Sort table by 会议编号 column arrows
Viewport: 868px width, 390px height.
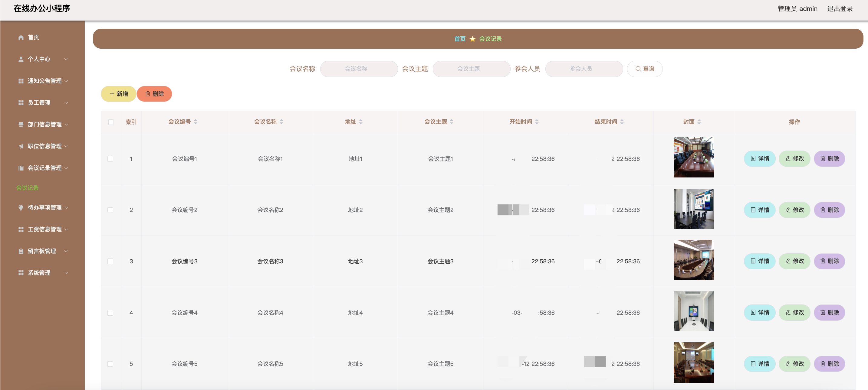pos(196,122)
